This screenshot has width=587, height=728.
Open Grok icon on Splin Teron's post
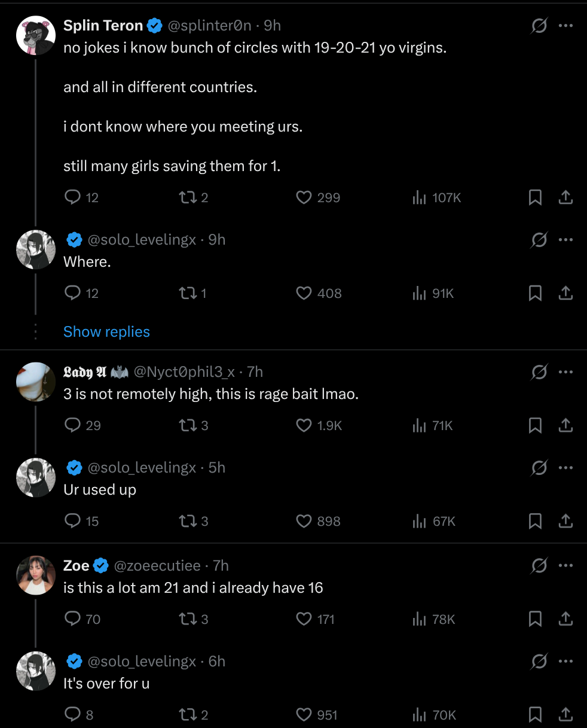coord(539,26)
